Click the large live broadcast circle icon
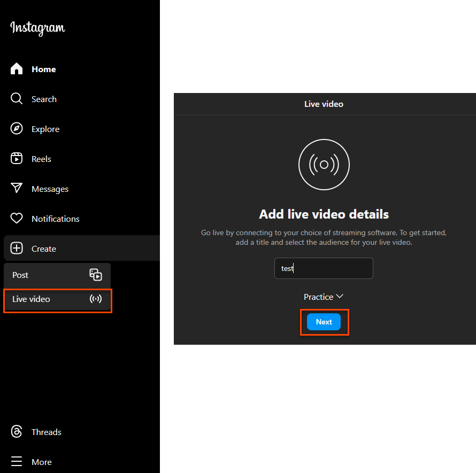The image size is (476, 473). pyautogui.click(x=324, y=165)
